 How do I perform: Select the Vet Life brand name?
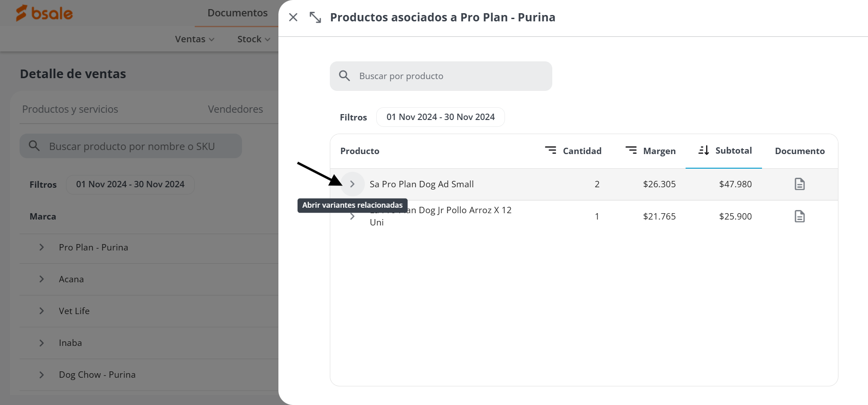point(74,311)
